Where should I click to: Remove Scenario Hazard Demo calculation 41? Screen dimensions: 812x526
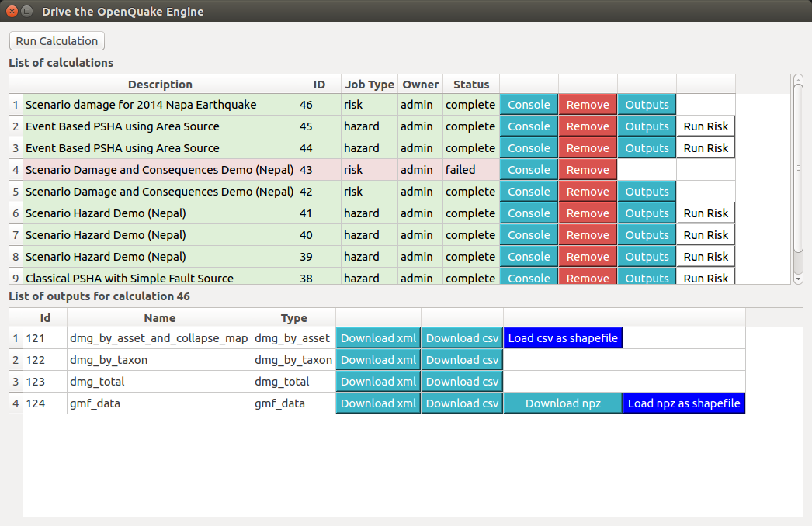pos(588,213)
